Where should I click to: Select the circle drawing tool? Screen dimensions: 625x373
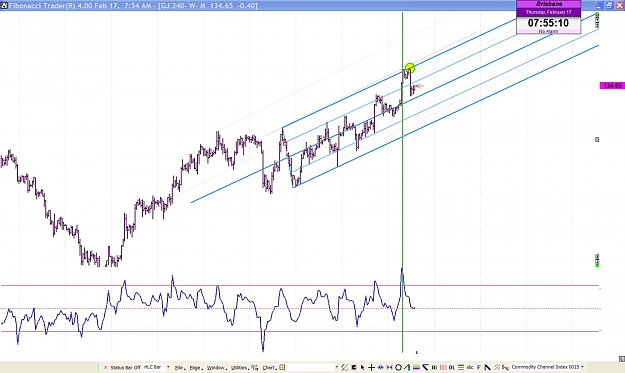click(398, 367)
